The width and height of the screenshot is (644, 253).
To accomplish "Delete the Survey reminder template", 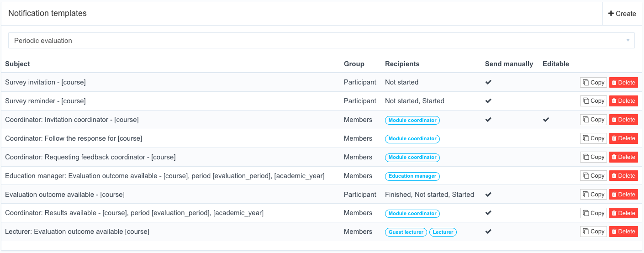I will pos(623,101).
